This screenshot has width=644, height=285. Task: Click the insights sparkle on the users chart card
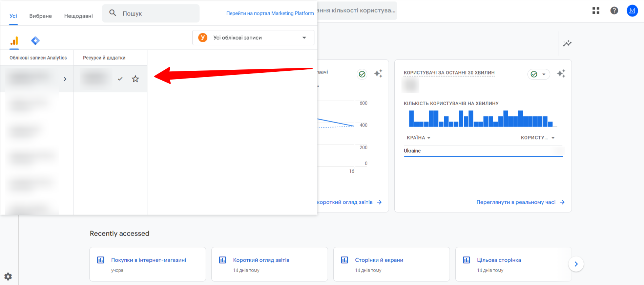(x=378, y=73)
